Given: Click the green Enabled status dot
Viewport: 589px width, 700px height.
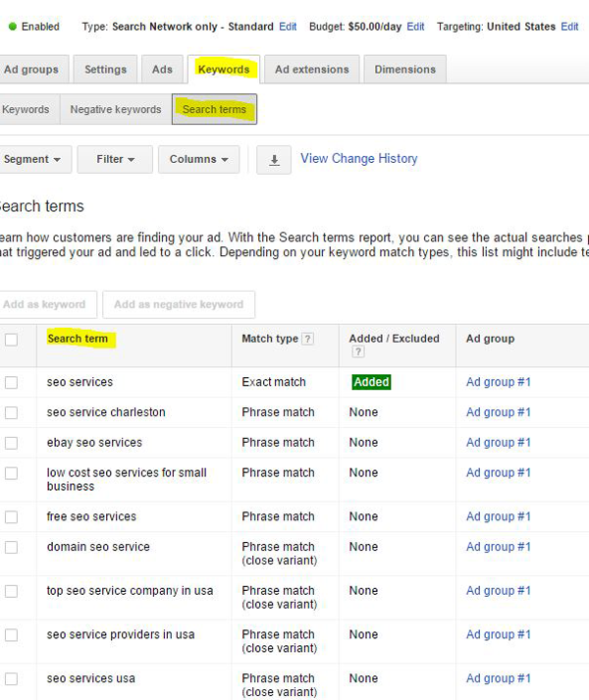Looking at the screenshot, I should point(13,27).
